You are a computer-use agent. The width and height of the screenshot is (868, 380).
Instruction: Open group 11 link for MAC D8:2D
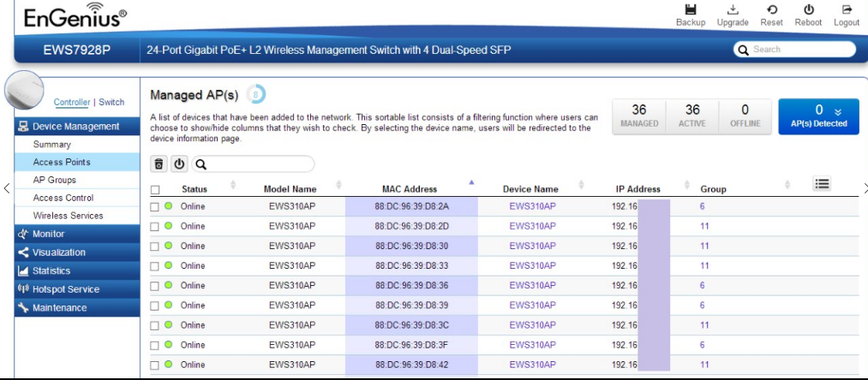(704, 226)
